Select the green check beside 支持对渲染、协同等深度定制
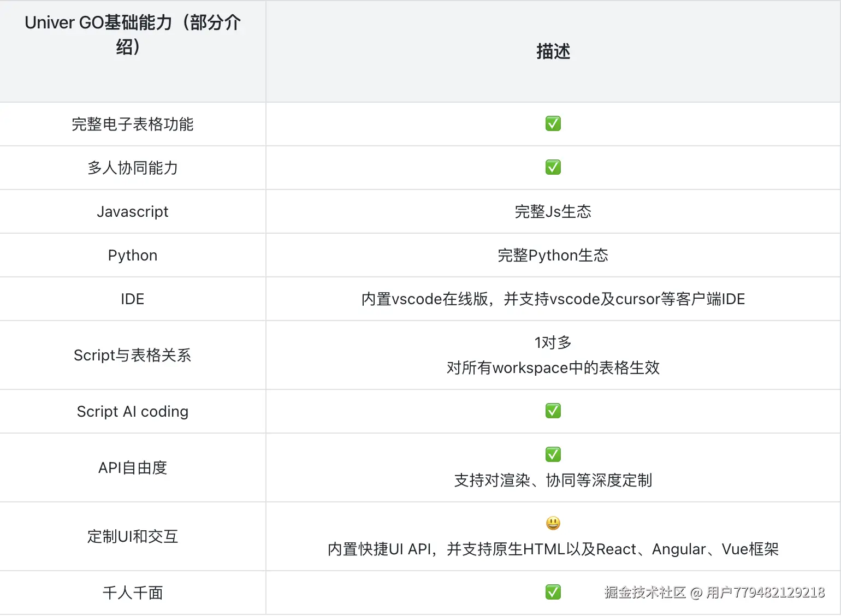This screenshot has width=841, height=616. click(553, 454)
